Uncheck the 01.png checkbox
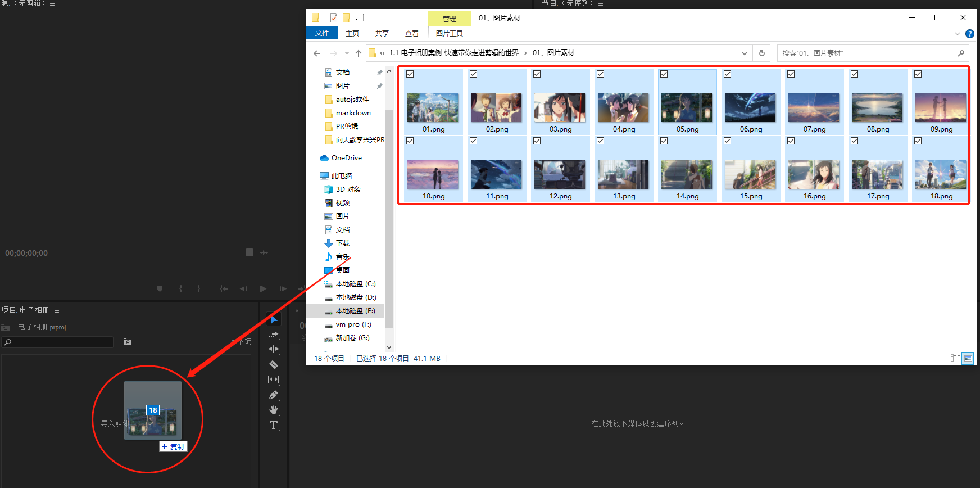The width and height of the screenshot is (980, 488). point(410,74)
